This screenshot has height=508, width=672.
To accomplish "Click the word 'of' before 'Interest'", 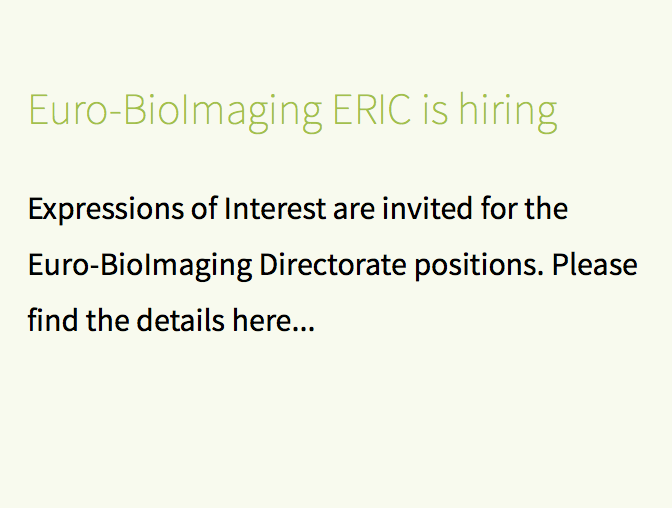I will [204, 208].
